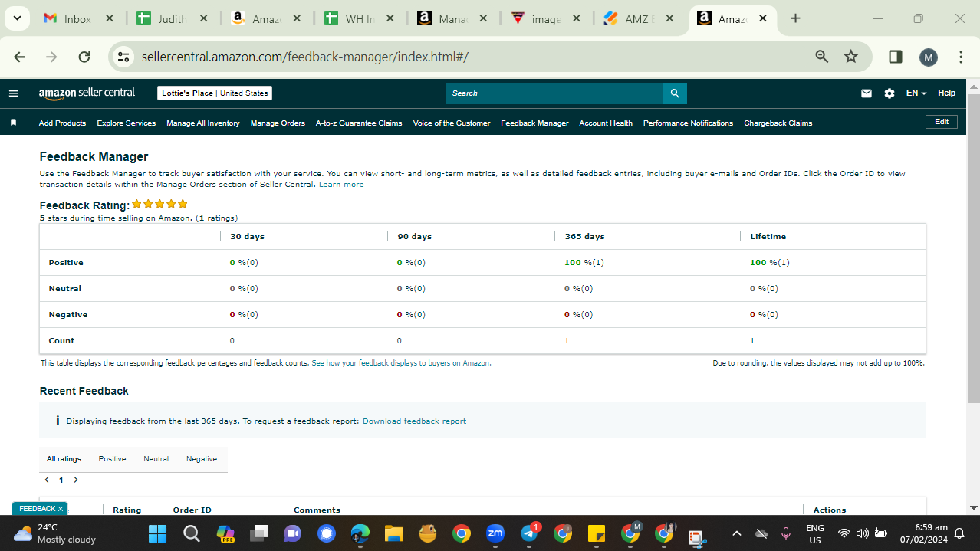Open Manage All Inventory menu item
The width and height of the screenshot is (980, 551).
[x=203, y=123]
